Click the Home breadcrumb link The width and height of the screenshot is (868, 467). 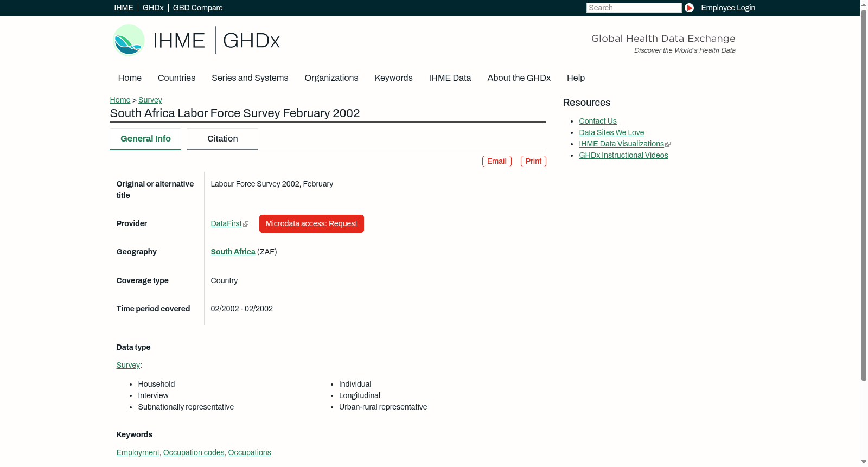(120, 100)
